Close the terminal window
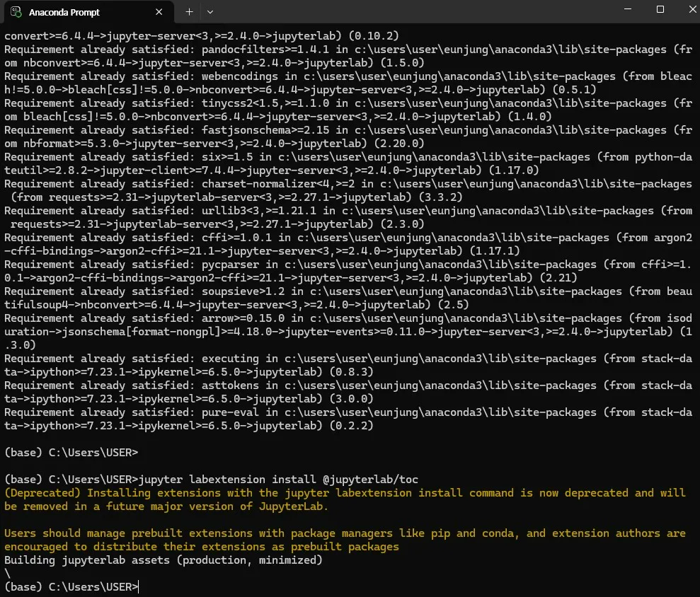The image size is (700, 597). [692, 9]
